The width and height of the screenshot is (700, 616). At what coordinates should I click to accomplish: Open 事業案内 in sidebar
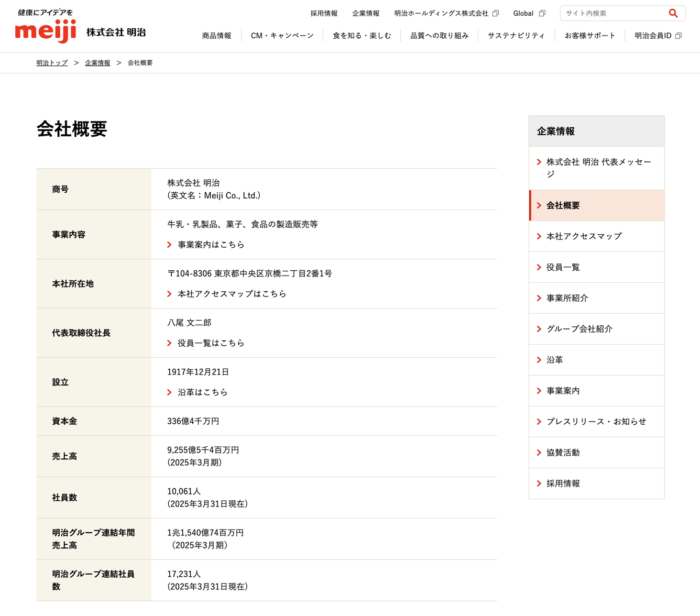[x=597, y=391]
